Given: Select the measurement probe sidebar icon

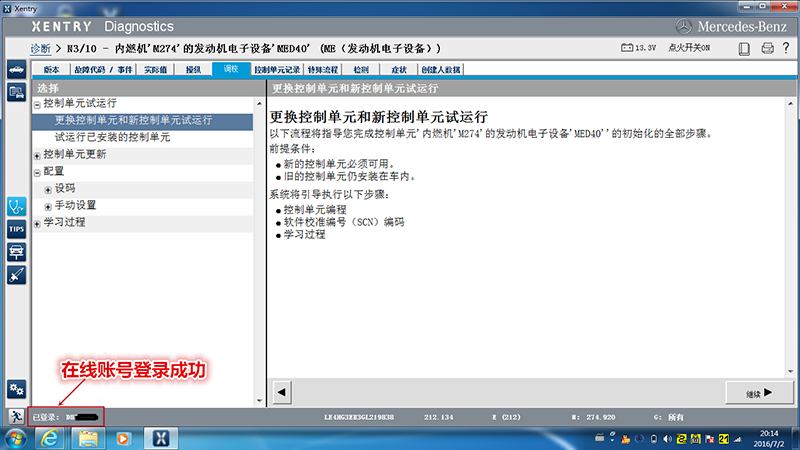Looking at the screenshot, I should click(x=16, y=275).
